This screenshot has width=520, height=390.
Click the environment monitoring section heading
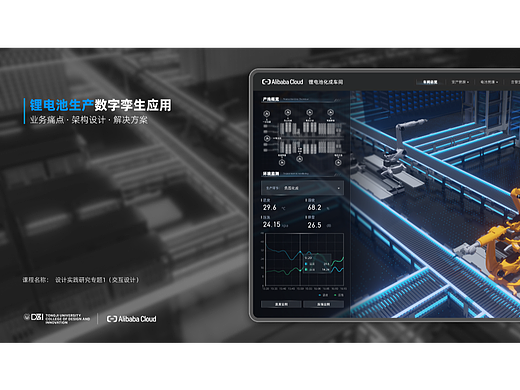(271, 174)
